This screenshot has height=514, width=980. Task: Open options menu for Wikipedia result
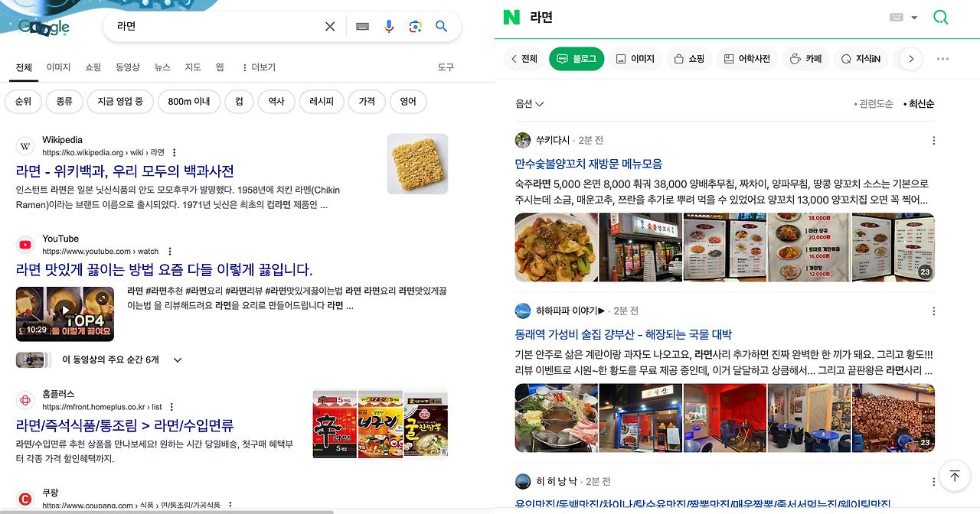[174, 153]
